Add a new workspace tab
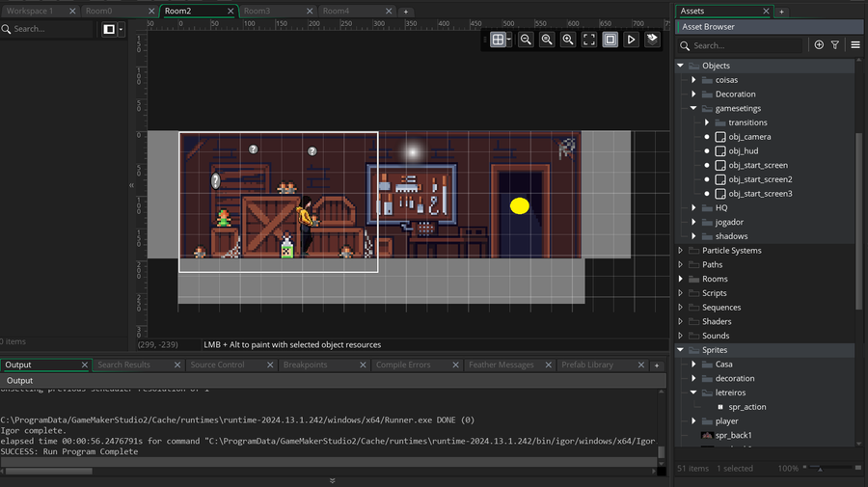 405,12
